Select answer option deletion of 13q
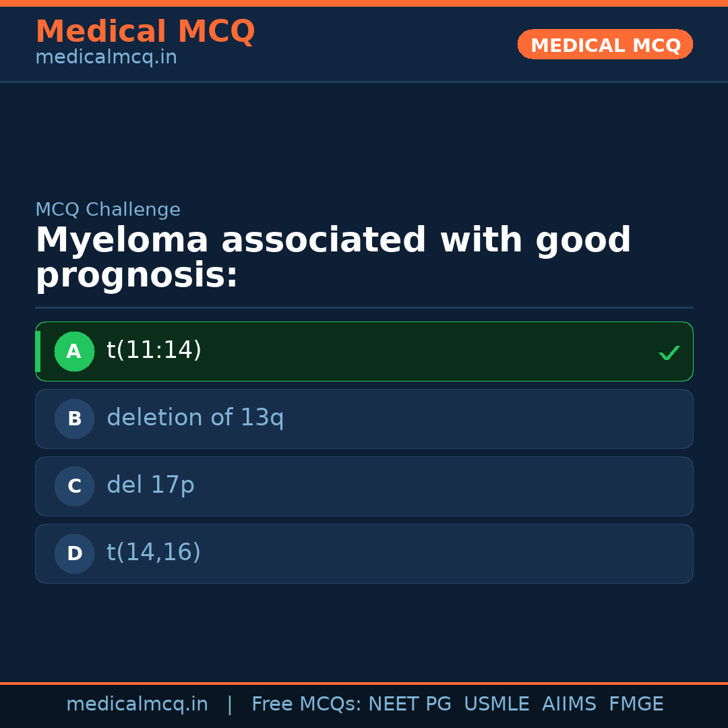This screenshot has height=728, width=728. 364,419
